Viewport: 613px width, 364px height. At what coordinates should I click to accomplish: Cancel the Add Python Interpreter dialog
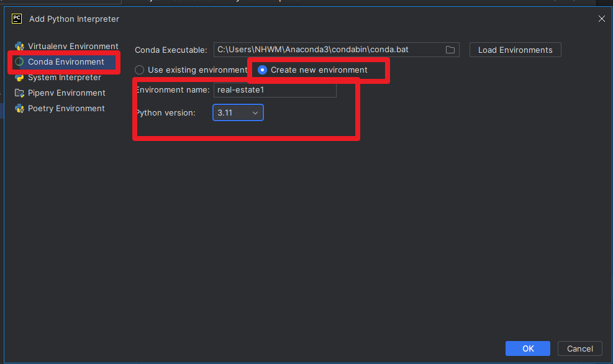579,348
